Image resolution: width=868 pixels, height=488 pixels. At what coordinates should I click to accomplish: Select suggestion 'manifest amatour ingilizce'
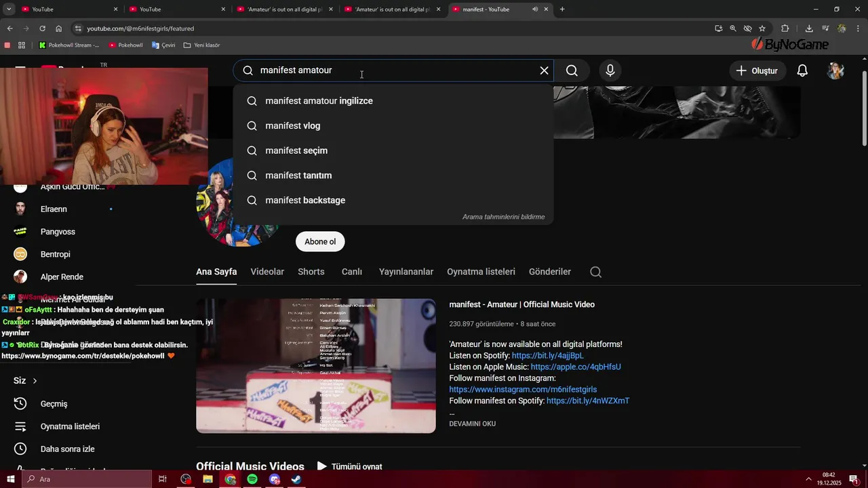[x=393, y=101]
